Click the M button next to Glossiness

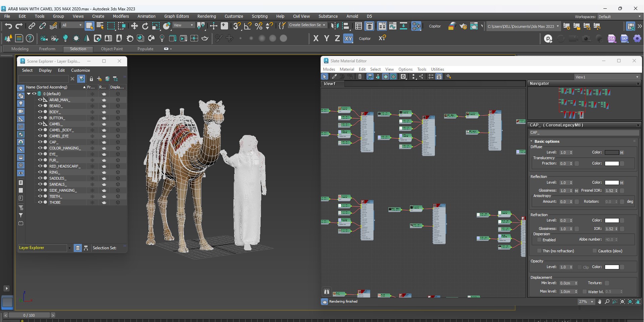pos(577,191)
